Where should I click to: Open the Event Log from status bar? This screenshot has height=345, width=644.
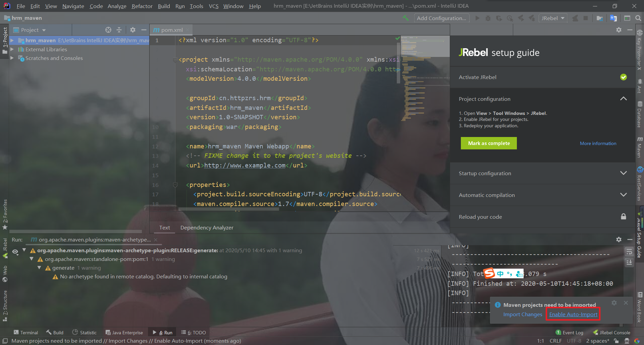point(570,333)
